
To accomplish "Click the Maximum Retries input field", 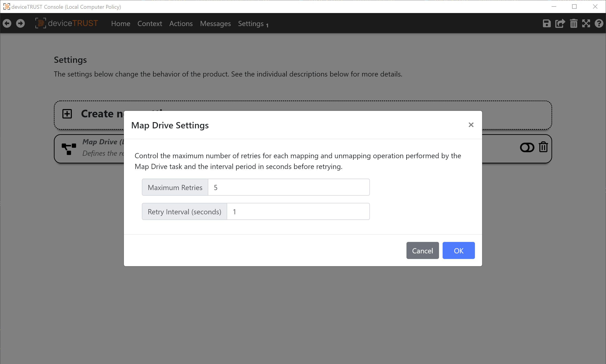I will (x=289, y=187).
